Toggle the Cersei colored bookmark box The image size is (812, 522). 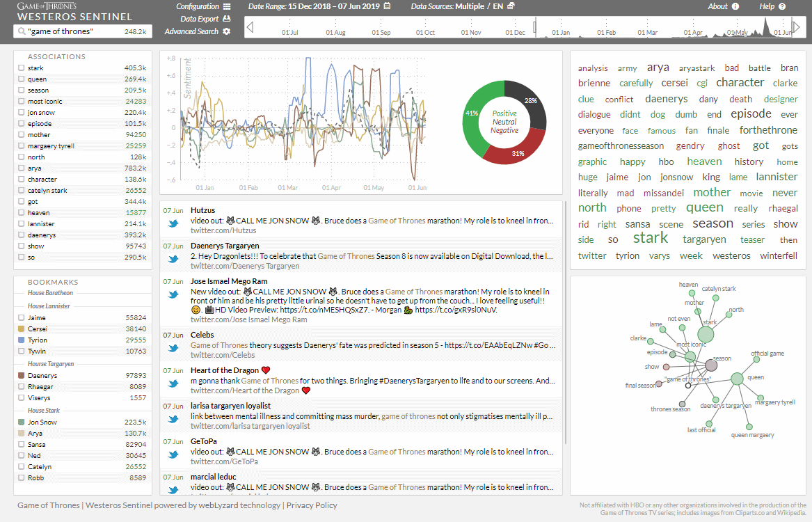pyautogui.click(x=22, y=329)
